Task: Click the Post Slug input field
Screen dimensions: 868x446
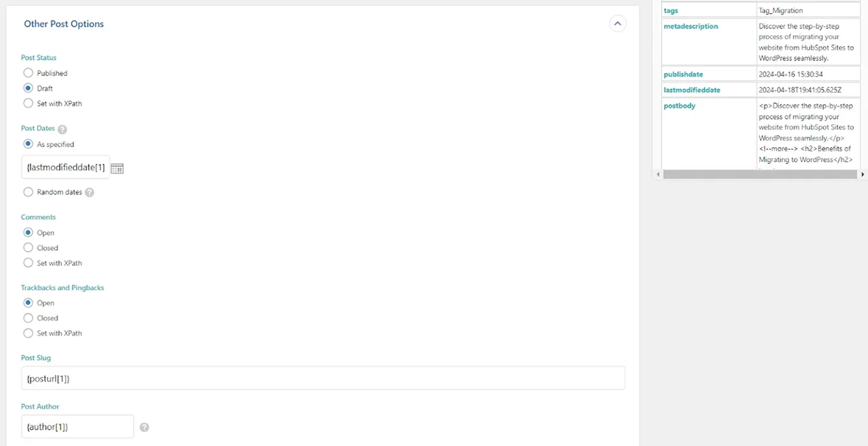Action: click(x=323, y=378)
